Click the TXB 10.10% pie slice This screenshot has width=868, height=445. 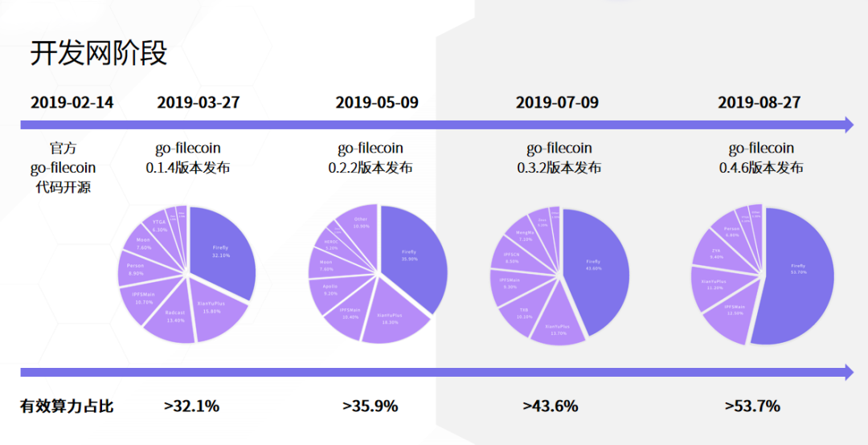523,312
